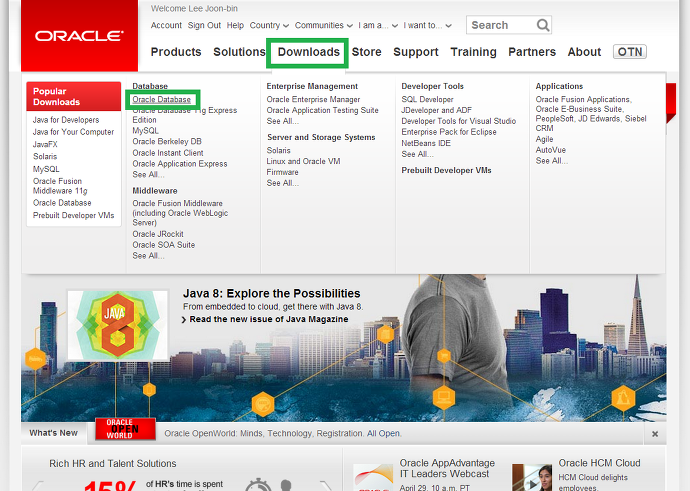Click See All under Applications
Viewport: 690px width, 491px height.
552,161
